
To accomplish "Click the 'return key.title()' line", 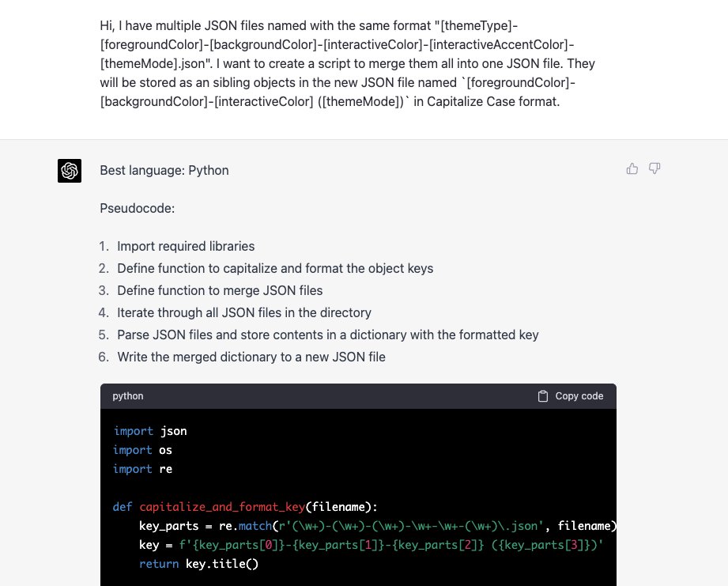I will tap(198, 564).
